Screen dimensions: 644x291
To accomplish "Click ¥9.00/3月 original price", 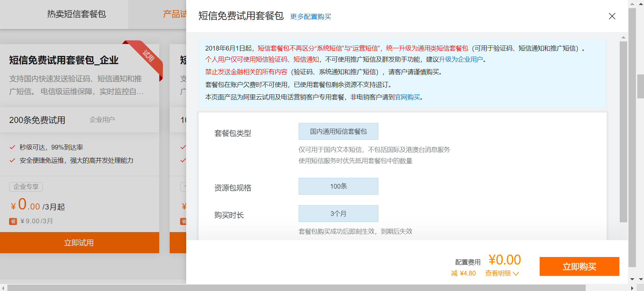I will (x=37, y=221).
